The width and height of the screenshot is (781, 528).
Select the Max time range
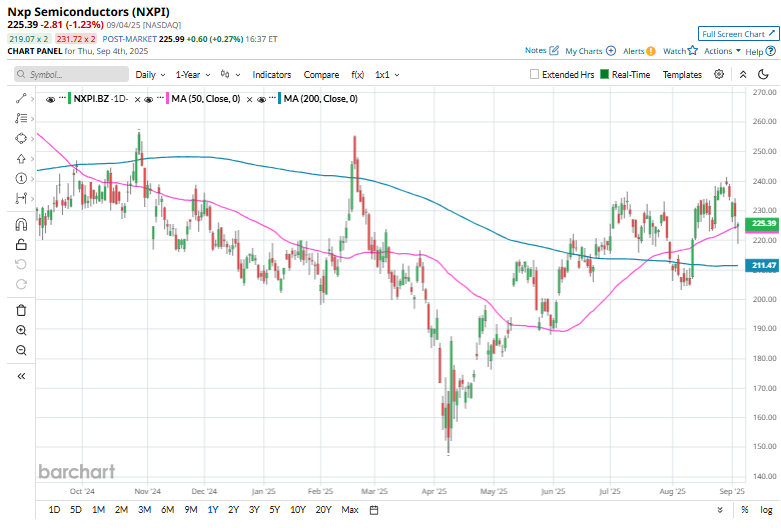[350, 510]
